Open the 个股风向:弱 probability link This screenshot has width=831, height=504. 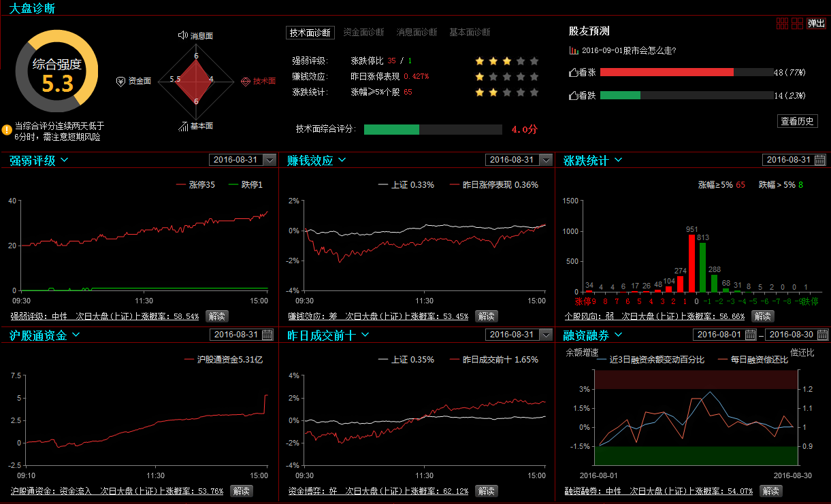click(x=655, y=316)
